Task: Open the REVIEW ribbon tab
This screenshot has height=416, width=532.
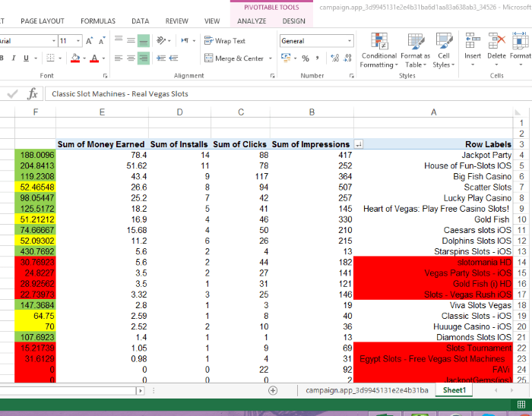Action: tap(177, 21)
